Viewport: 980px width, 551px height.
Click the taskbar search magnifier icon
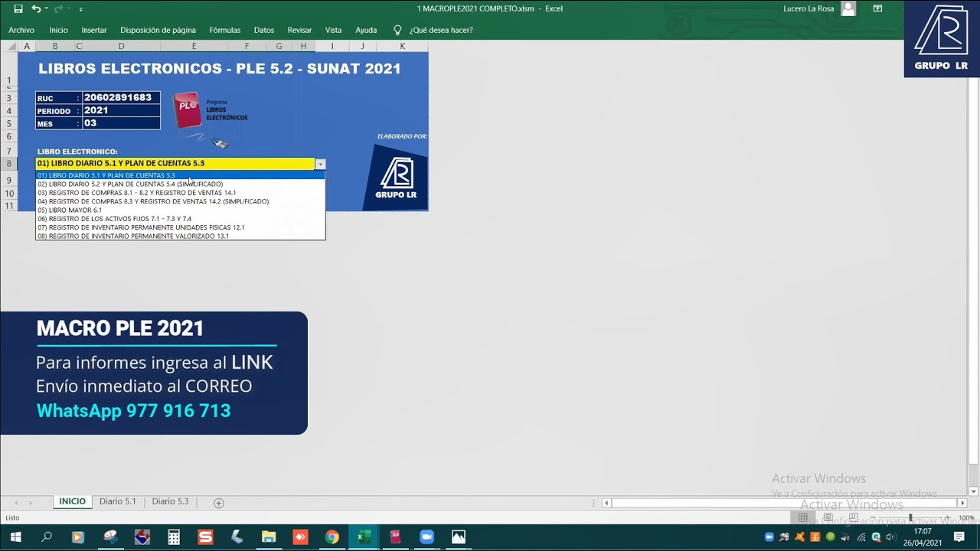tap(46, 537)
